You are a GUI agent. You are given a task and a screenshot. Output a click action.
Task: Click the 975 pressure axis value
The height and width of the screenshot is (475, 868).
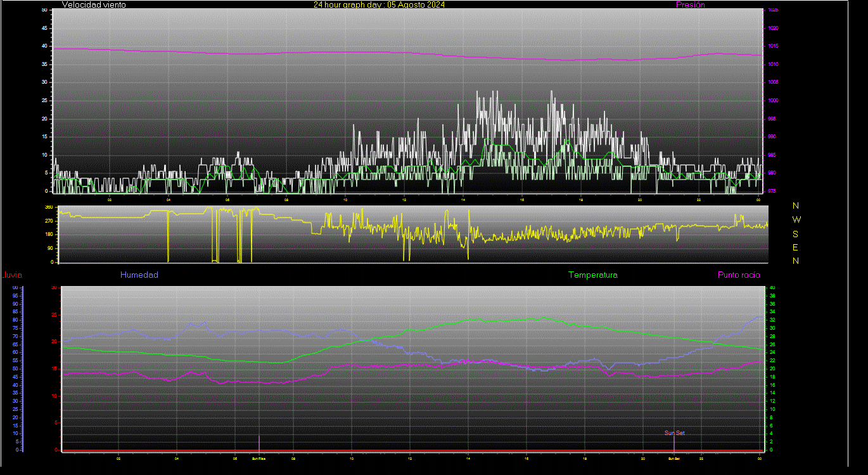point(772,191)
